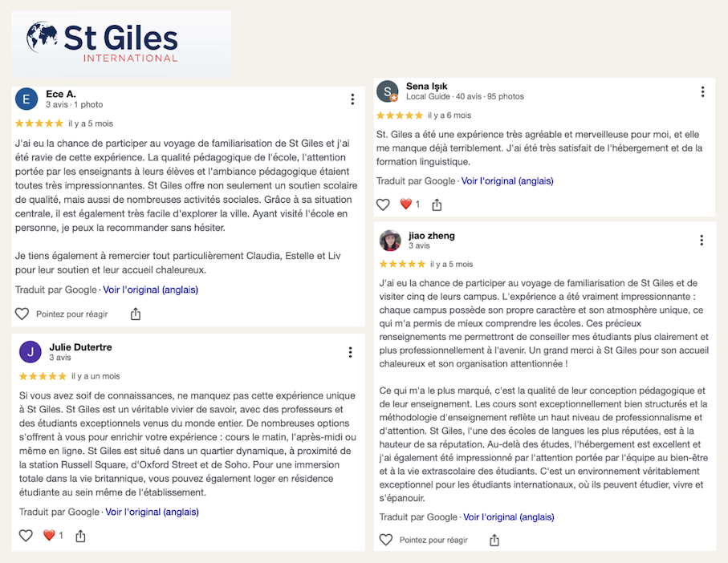
Task: Click the red heart reaction on Julie Dutertre's review
Action: tap(49, 535)
